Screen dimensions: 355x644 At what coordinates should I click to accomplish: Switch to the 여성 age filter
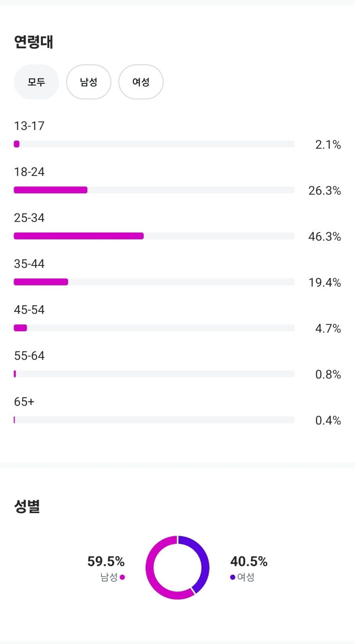(x=141, y=82)
